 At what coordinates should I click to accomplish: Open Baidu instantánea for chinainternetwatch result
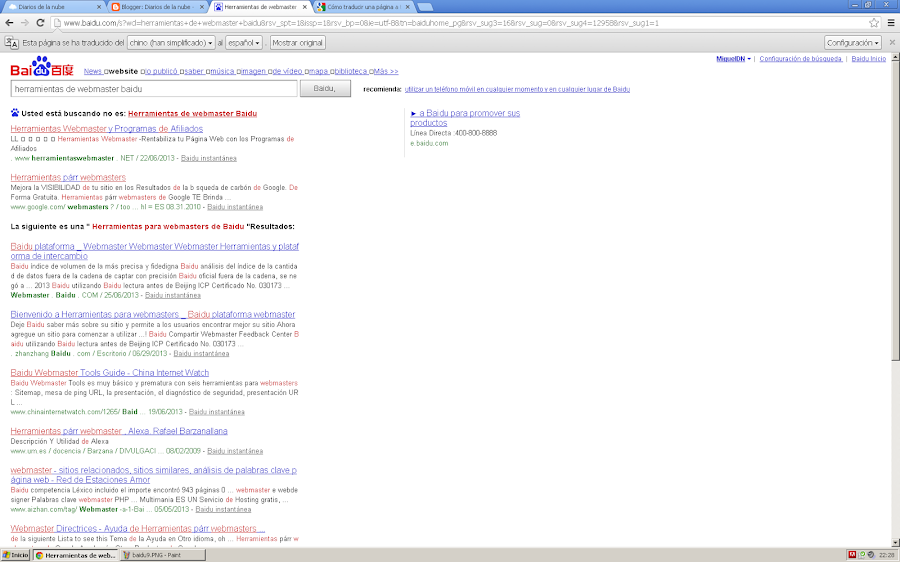point(216,412)
